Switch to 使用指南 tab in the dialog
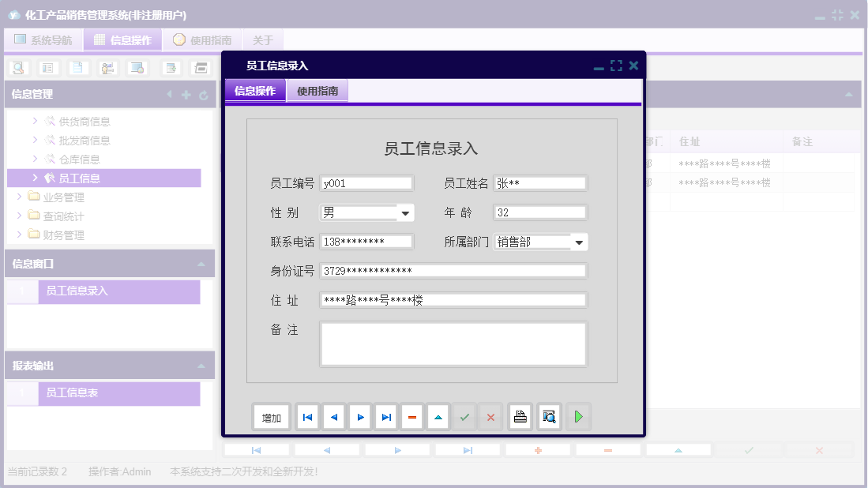 [x=317, y=90]
